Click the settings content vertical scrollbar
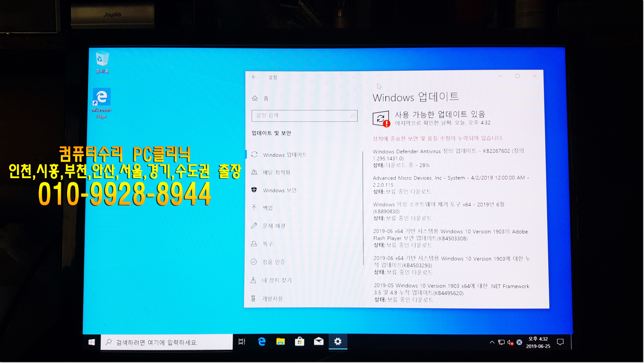The width and height of the screenshot is (644, 363). pos(363,208)
